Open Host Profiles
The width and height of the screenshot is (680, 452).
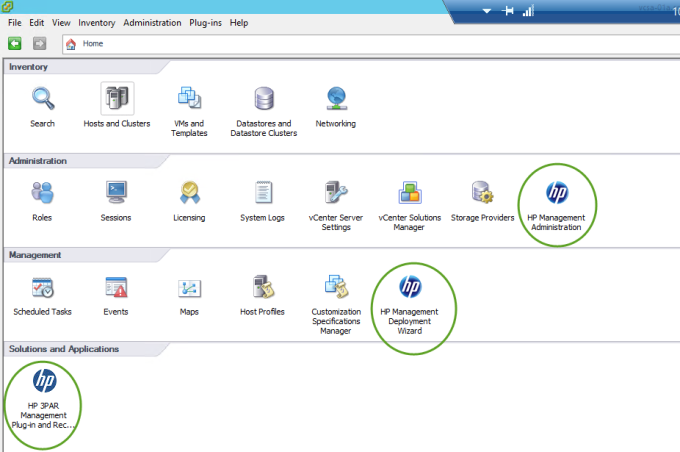pyautogui.click(x=263, y=288)
